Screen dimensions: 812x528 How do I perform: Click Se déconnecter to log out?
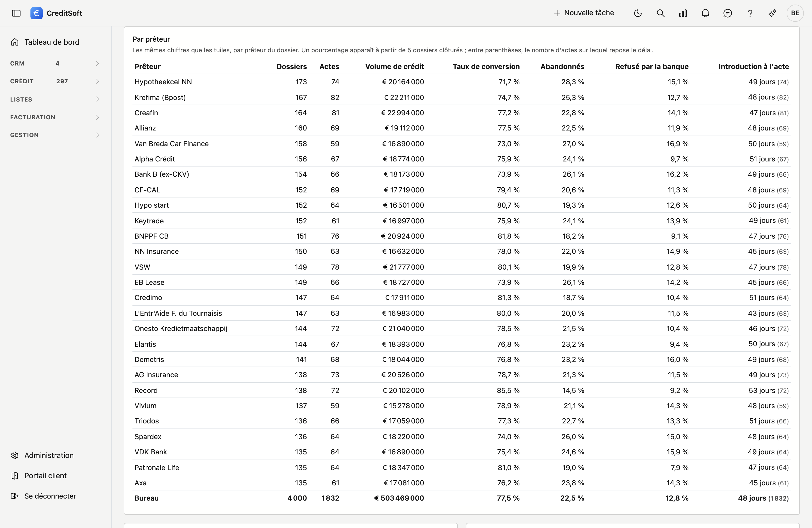50,496
